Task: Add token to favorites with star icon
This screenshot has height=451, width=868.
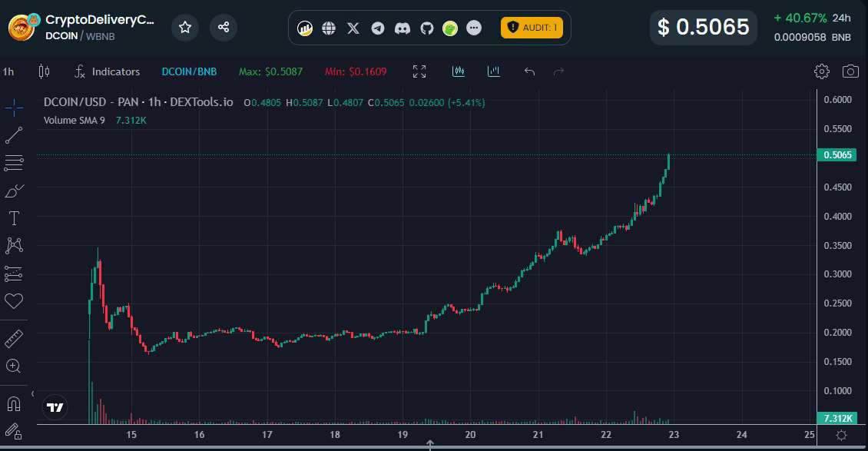Action: click(x=185, y=28)
